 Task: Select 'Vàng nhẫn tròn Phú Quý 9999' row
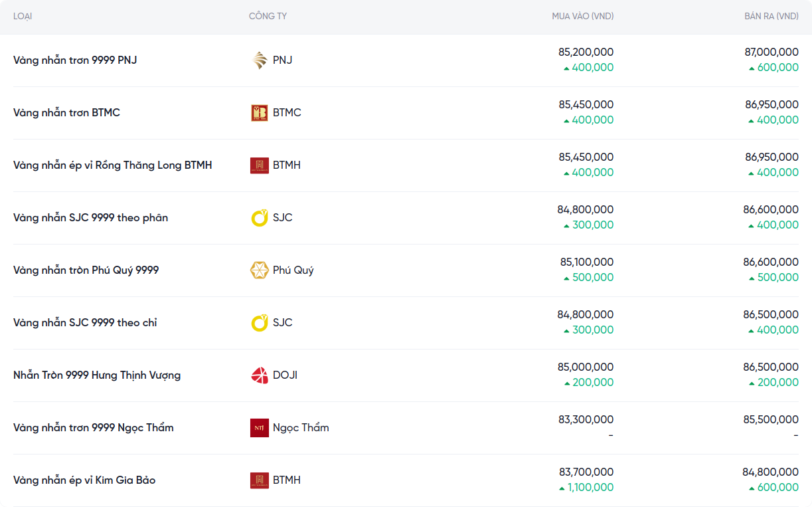point(86,270)
